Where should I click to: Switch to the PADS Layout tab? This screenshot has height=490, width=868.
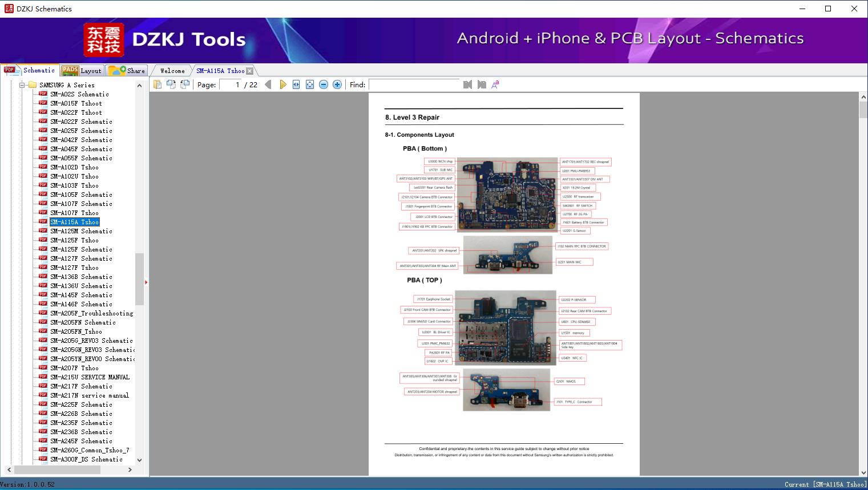click(x=81, y=70)
